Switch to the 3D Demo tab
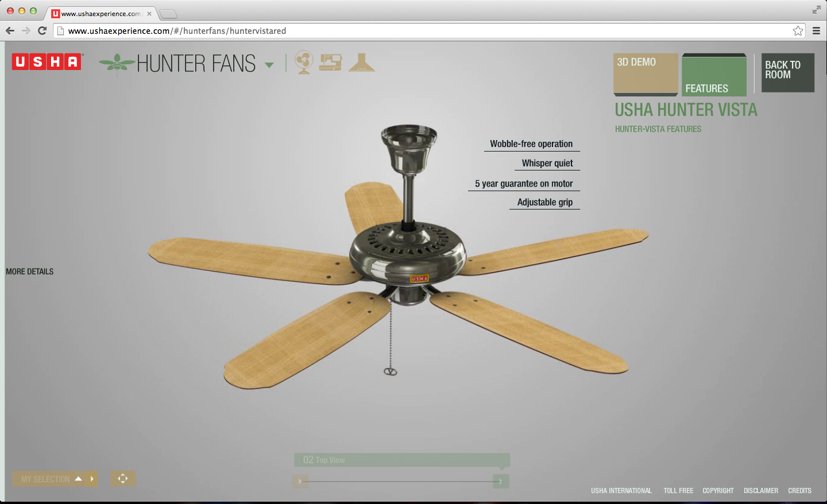Image resolution: width=827 pixels, height=504 pixels. (x=646, y=75)
